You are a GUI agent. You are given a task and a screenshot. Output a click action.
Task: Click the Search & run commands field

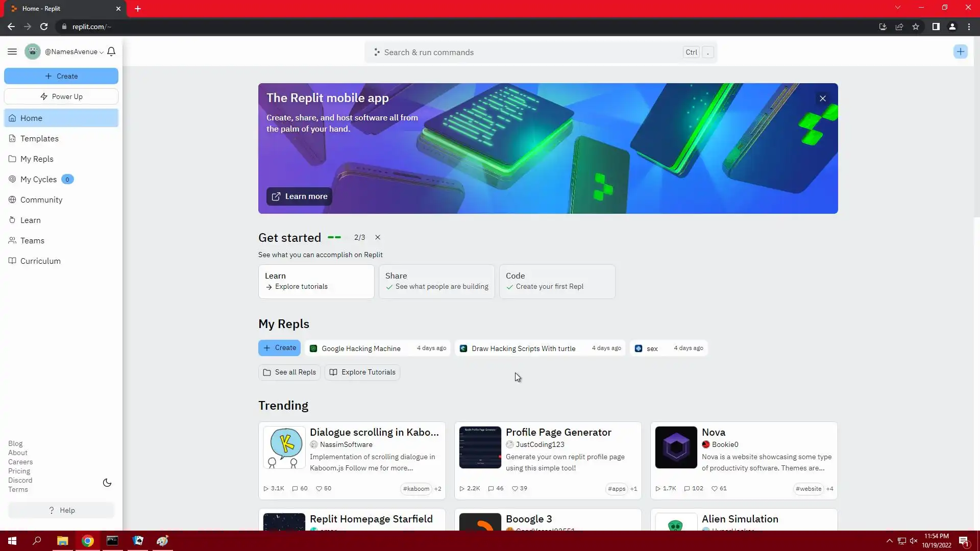[x=531, y=52]
